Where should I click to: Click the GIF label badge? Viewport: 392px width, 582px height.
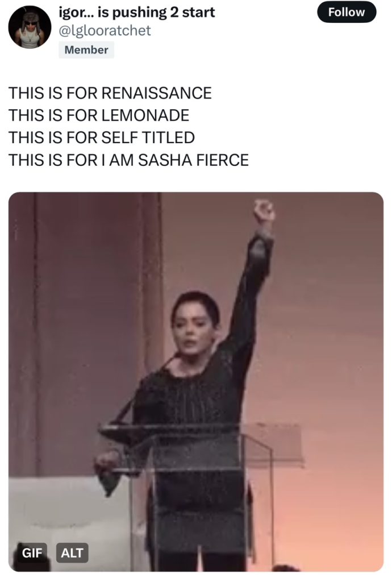click(32, 552)
